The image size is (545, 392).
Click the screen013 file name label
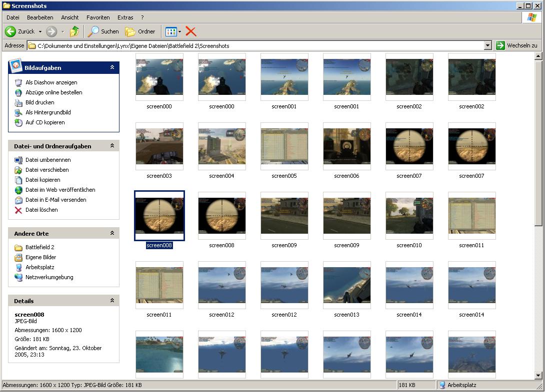pos(346,315)
